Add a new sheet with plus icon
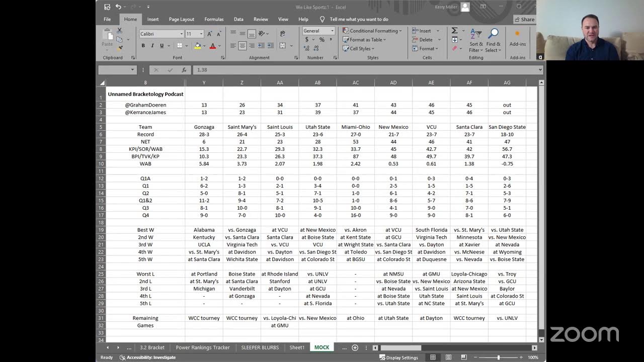Screen dimensions: 644x362 pos(355,347)
